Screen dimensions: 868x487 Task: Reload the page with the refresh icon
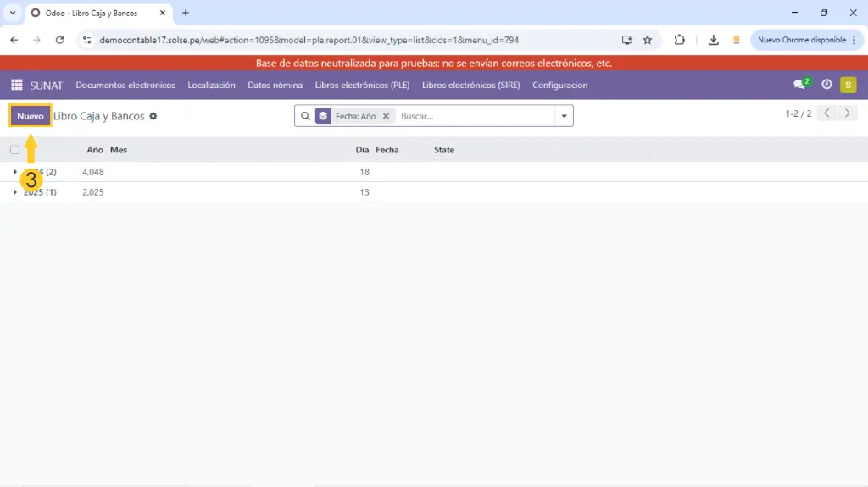coord(59,40)
